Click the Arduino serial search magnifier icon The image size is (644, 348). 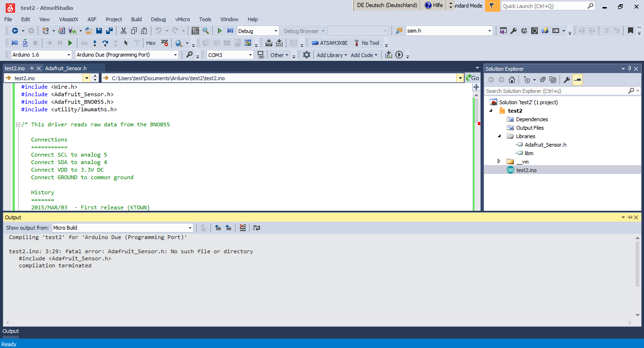(189, 55)
